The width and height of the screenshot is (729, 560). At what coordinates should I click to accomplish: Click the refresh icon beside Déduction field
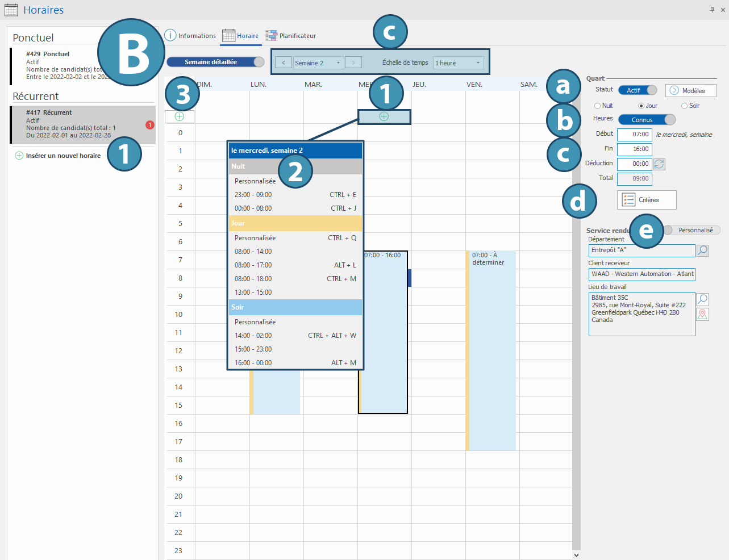[659, 164]
